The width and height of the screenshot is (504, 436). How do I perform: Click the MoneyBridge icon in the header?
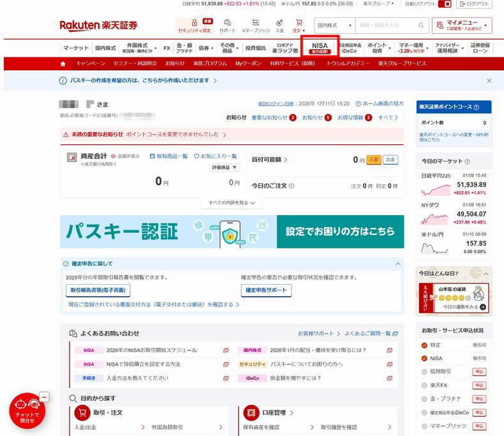coord(255,23)
